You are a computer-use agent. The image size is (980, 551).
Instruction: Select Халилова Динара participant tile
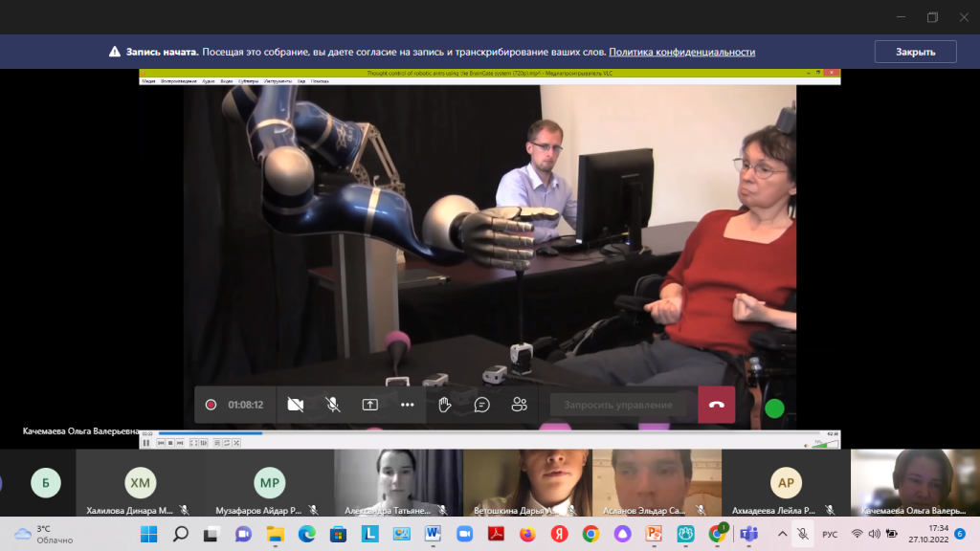point(140,483)
